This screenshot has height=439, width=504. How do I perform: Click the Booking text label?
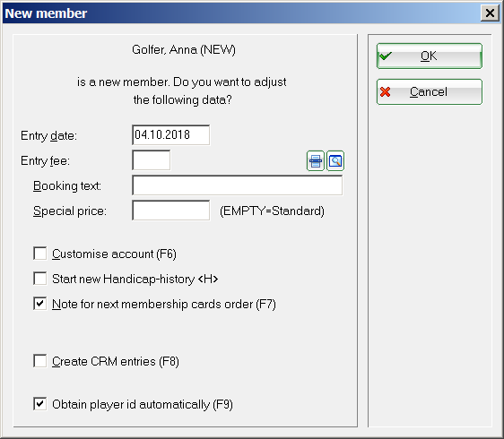[67, 186]
